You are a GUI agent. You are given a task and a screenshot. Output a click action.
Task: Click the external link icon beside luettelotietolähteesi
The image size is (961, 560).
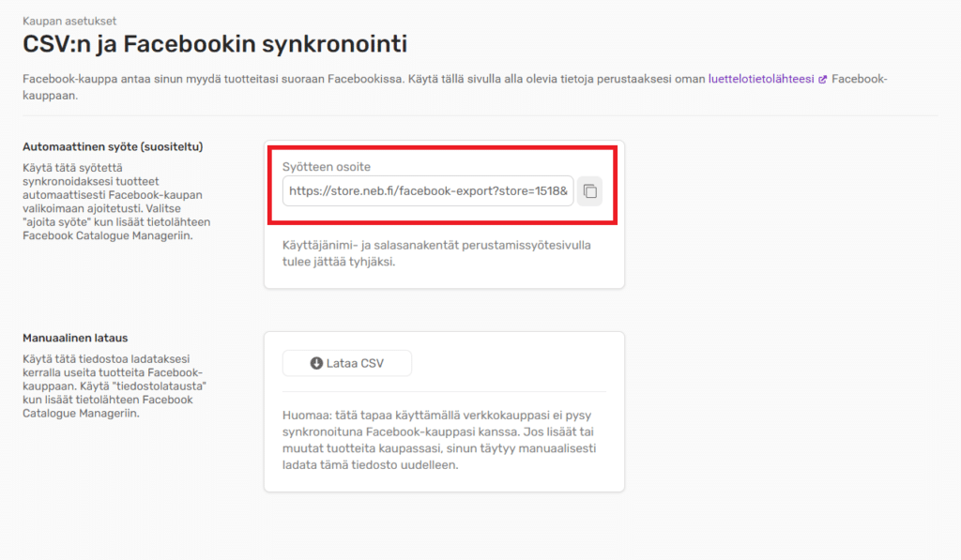pos(823,80)
